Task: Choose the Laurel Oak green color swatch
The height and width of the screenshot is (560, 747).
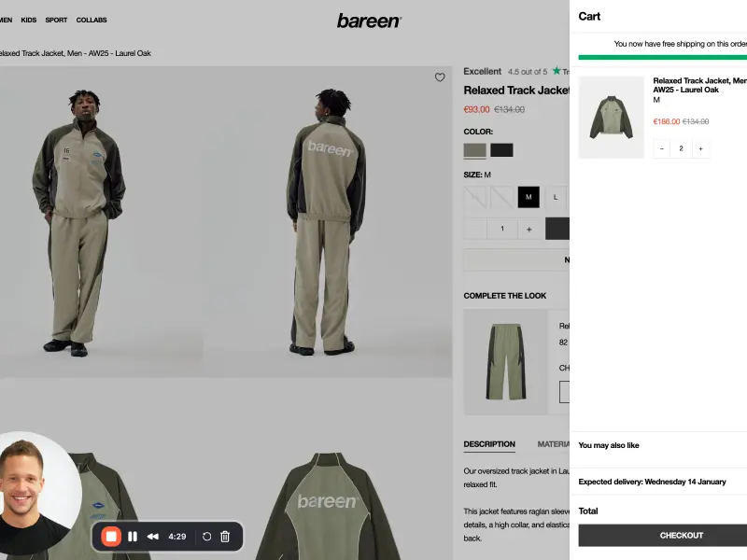Action: [x=474, y=149]
